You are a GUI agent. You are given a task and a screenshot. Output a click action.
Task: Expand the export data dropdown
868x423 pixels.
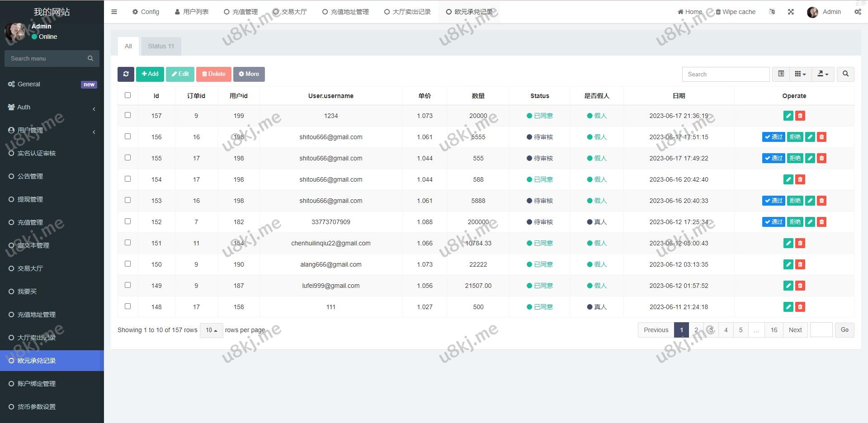pyautogui.click(x=823, y=74)
